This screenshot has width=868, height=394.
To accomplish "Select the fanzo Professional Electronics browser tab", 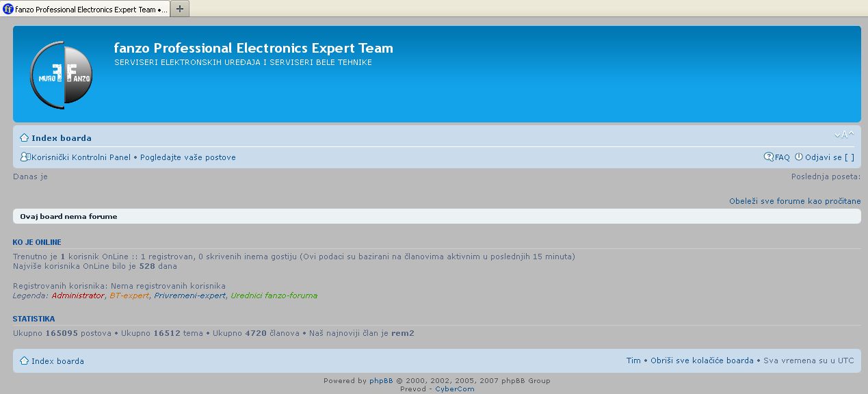I will coord(86,9).
